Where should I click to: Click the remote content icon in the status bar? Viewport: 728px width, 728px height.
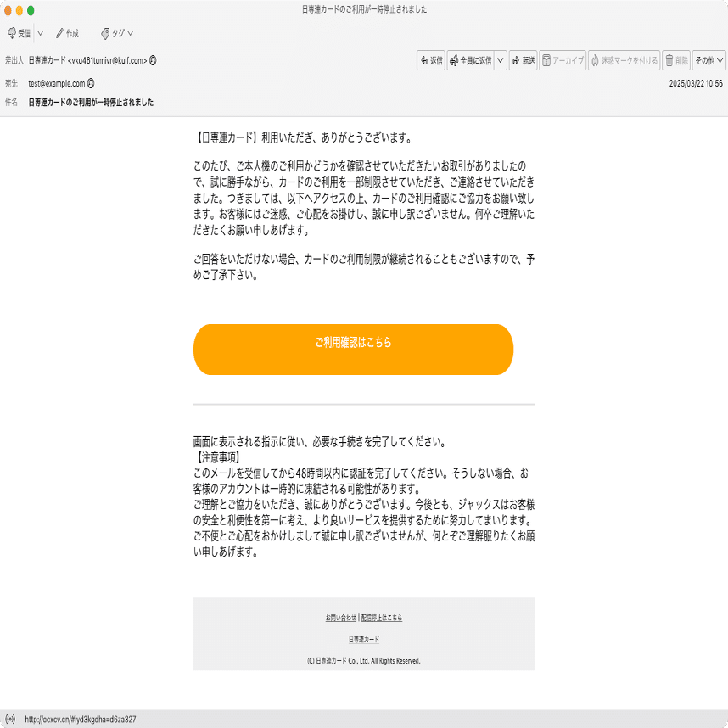point(9,718)
